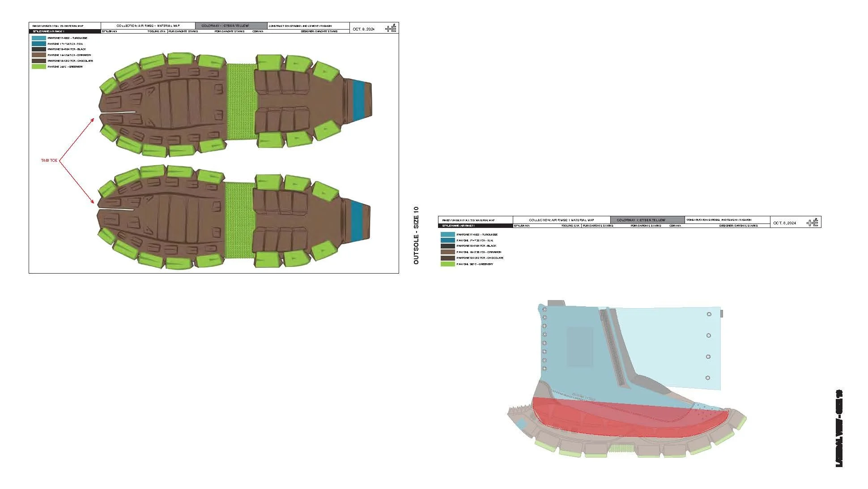The width and height of the screenshot is (868, 489).
Task: Select the Greenery swatch in the outsole legend
Action: coord(38,67)
